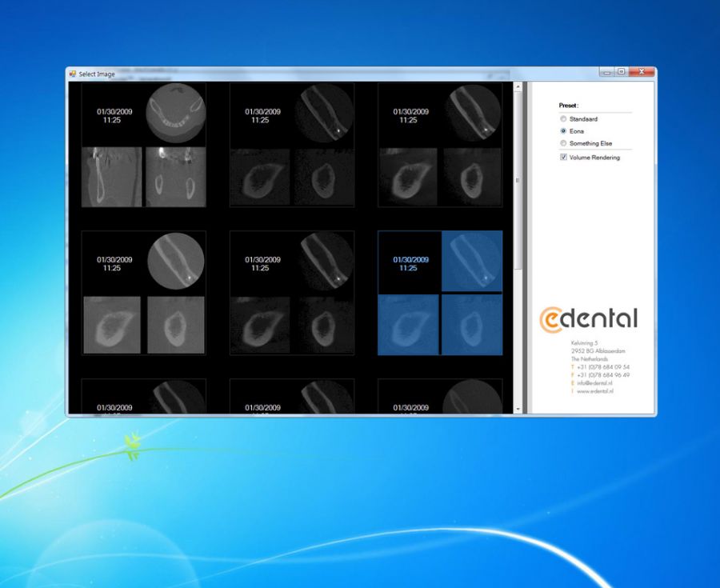720x588 pixels.
Task: Choose the top-row rightmost scan set
Action: 440,145
